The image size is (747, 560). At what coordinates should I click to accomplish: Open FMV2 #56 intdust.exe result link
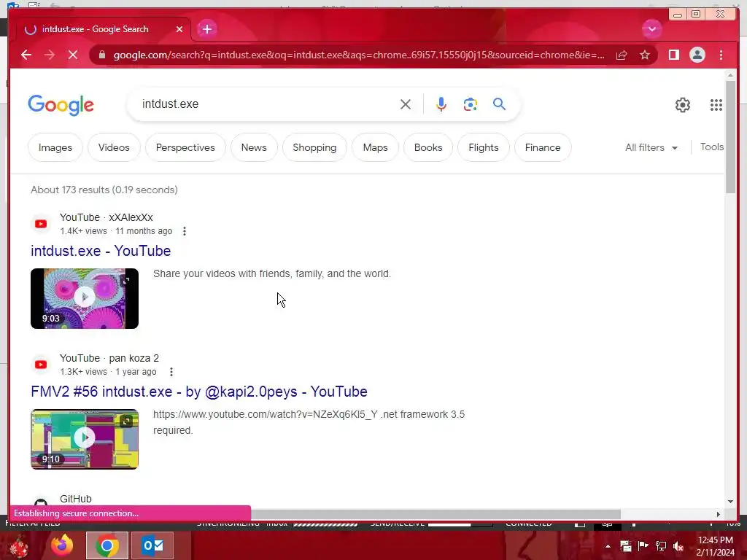tap(199, 392)
